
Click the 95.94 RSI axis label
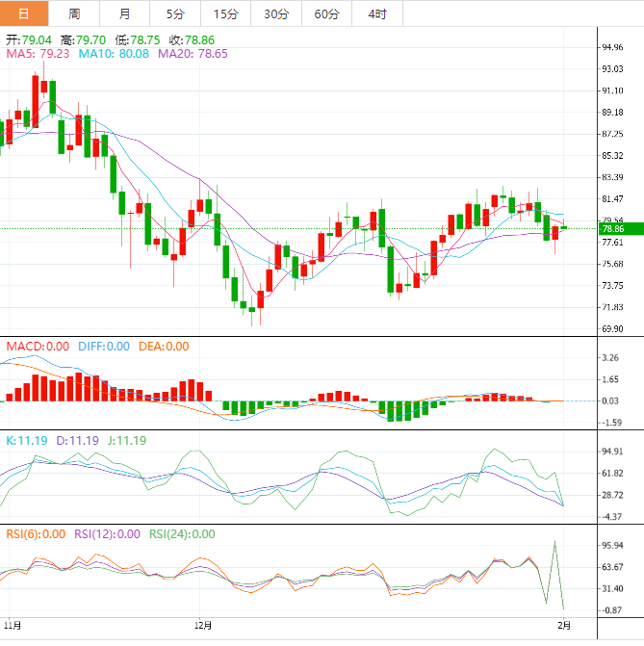click(612, 546)
